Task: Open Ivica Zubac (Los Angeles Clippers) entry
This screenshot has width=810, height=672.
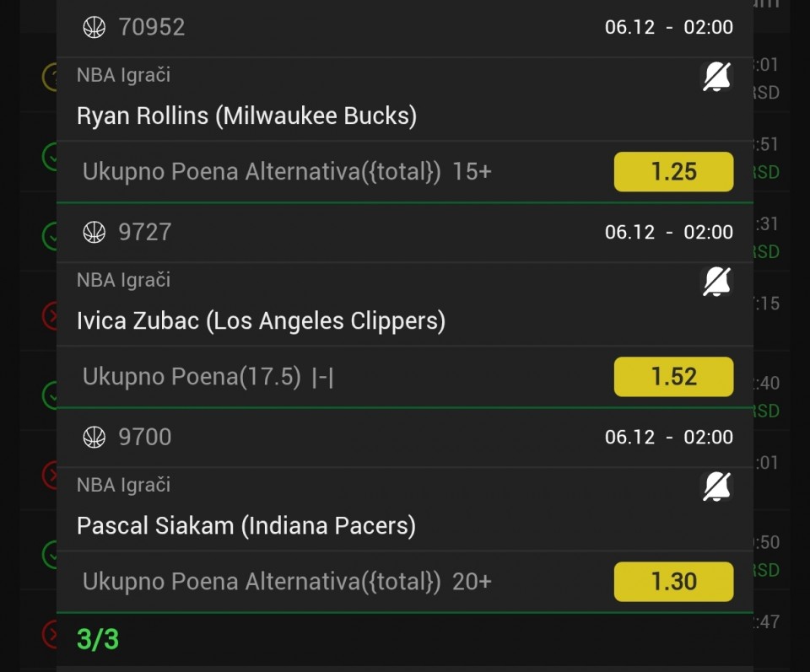Action: (x=261, y=320)
